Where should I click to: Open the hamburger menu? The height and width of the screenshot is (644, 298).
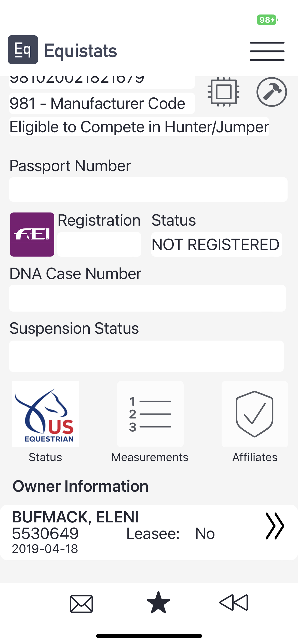[x=267, y=51]
